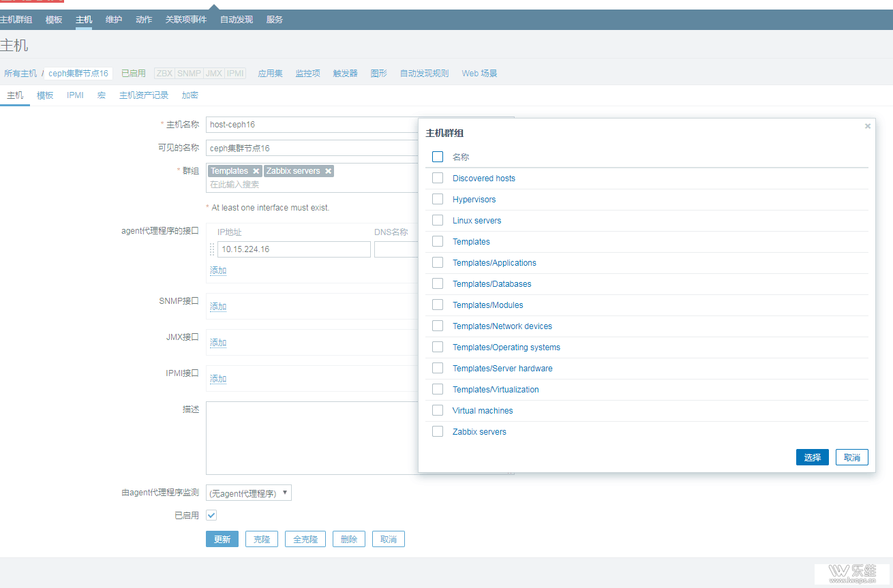Switch to the IPMI form tab
Image resolution: width=893 pixels, height=588 pixels.
coord(75,95)
